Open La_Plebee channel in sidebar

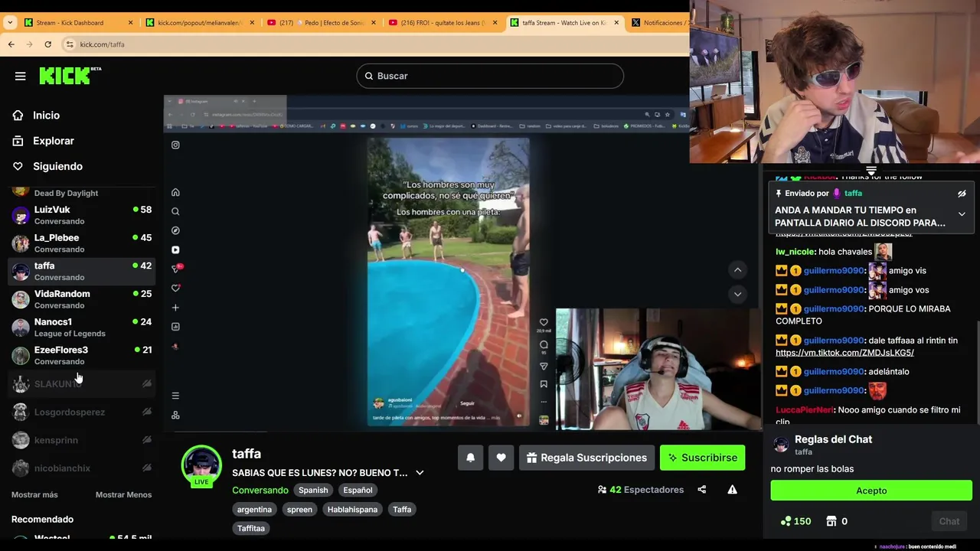[81, 243]
